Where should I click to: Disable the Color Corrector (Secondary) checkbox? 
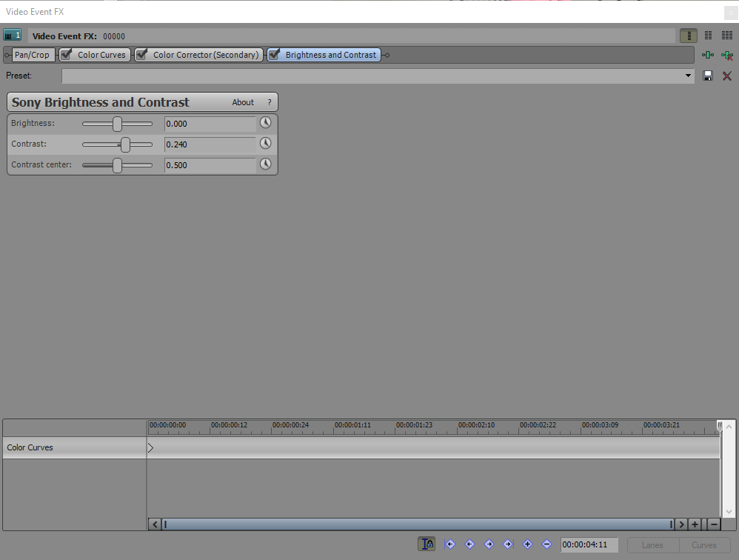point(141,54)
